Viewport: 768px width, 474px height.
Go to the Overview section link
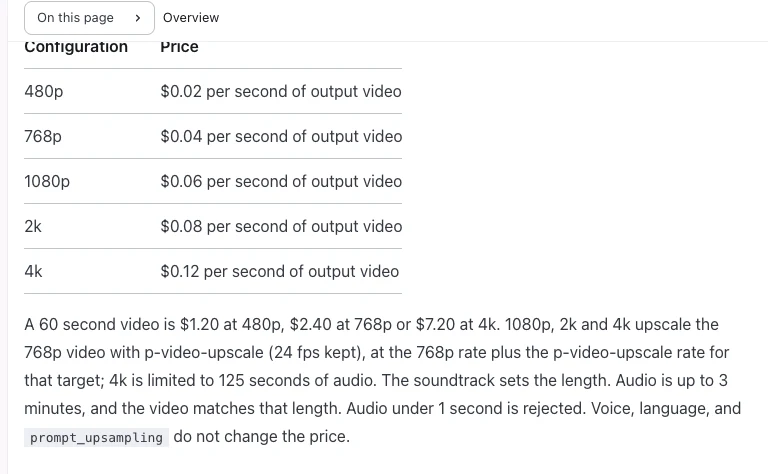coord(191,18)
